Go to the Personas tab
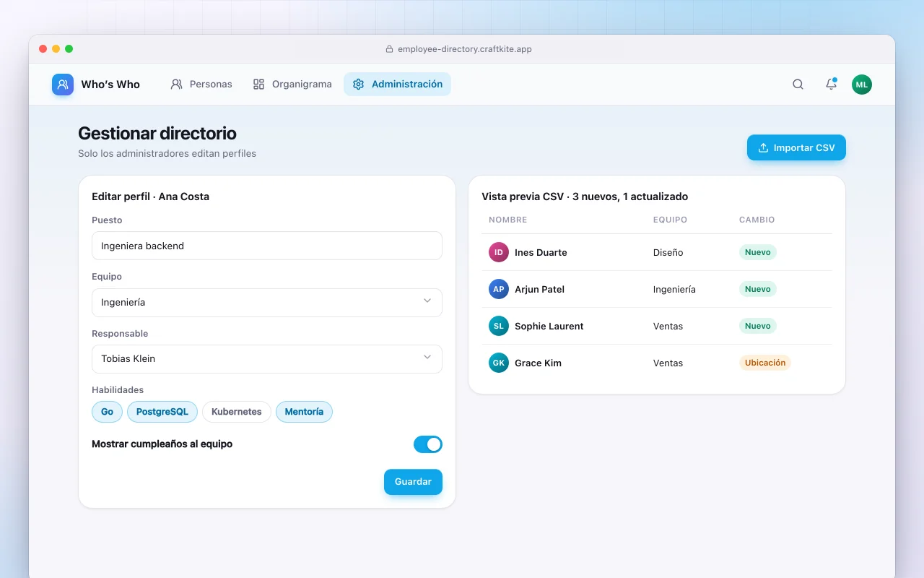 (201, 85)
